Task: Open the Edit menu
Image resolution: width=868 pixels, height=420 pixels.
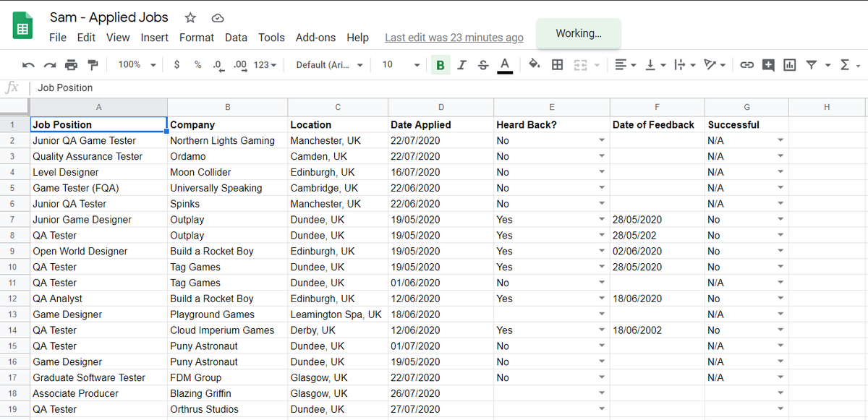Action: point(86,38)
